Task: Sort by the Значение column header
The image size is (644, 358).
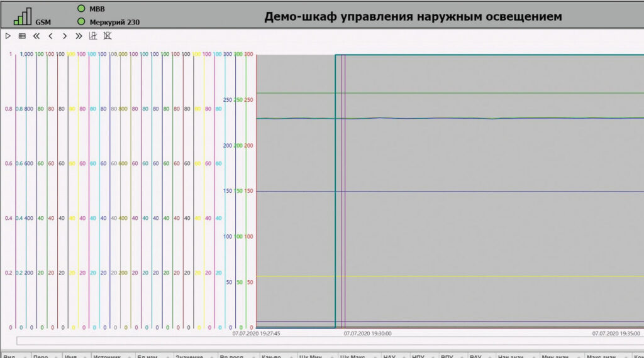Action: (x=189, y=355)
